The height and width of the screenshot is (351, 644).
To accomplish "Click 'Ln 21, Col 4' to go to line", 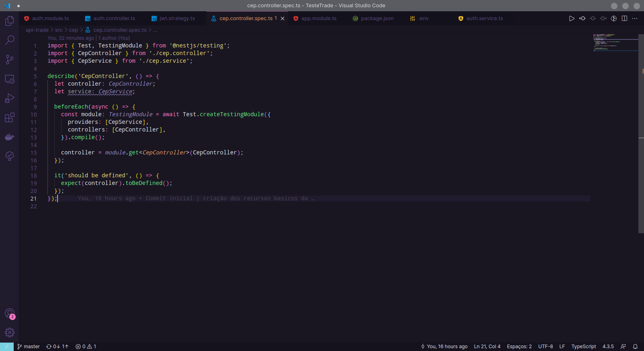I will [x=487, y=347].
